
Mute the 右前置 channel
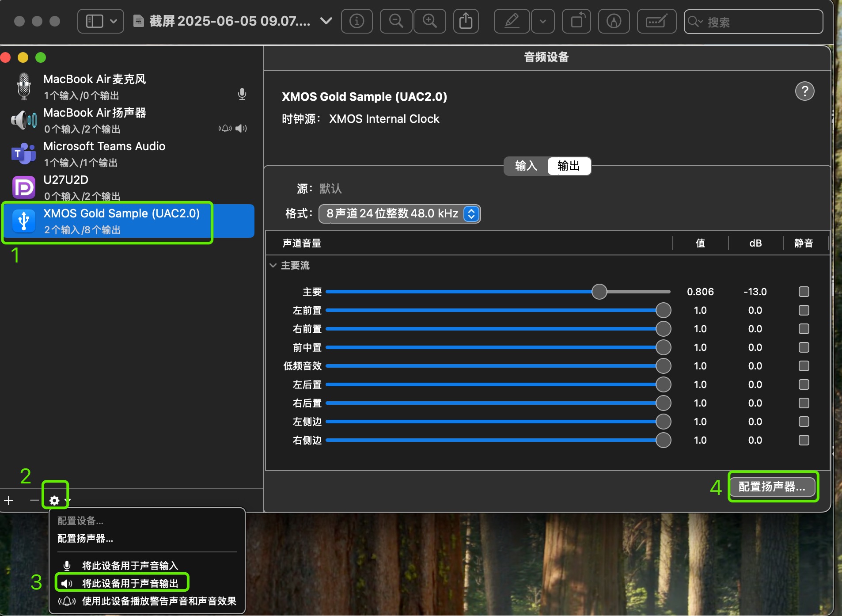pyautogui.click(x=804, y=329)
